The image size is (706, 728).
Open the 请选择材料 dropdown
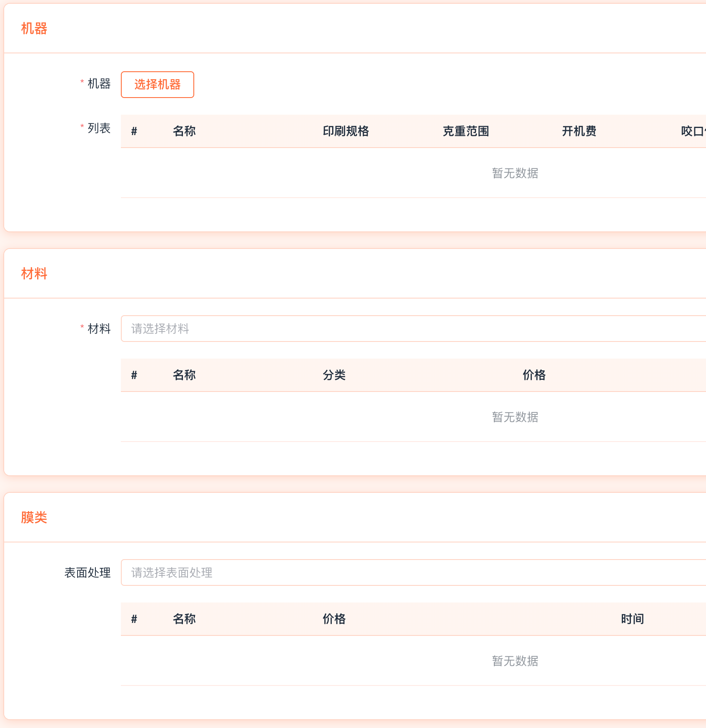point(413,329)
